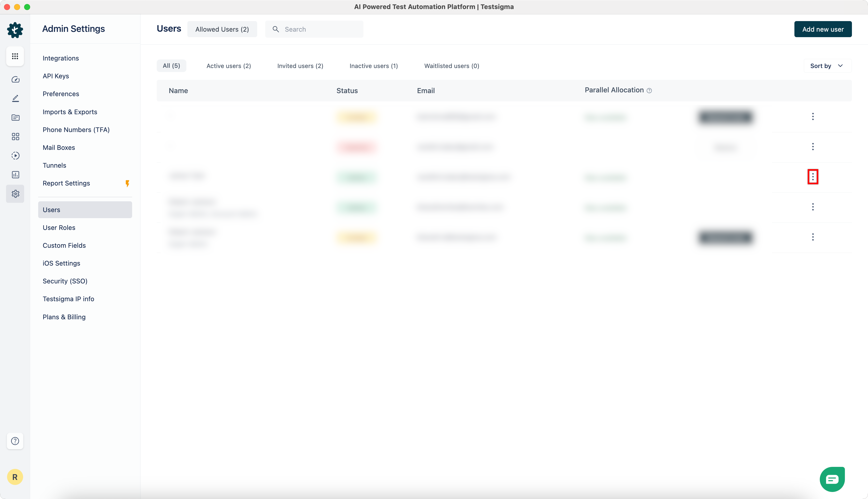
Task: Open the three-dot menu of the fifth user row
Action: click(813, 237)
